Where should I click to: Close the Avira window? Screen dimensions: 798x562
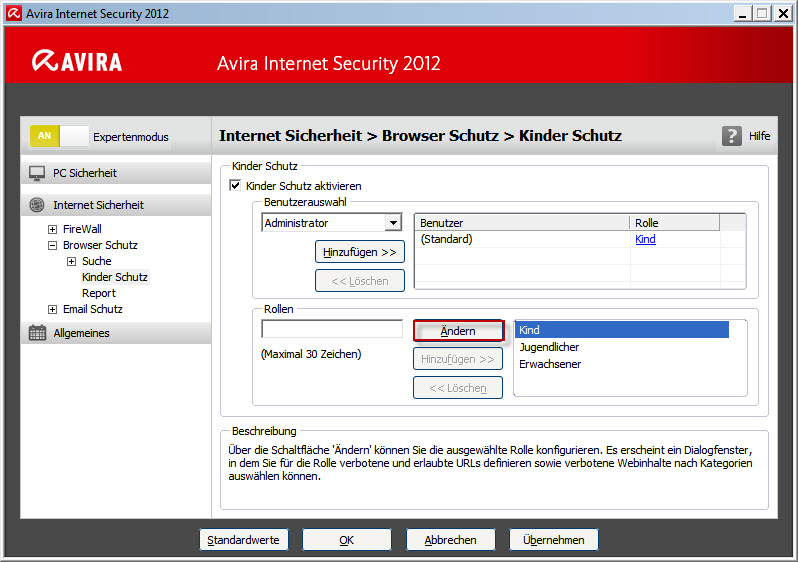pos(783,13)
